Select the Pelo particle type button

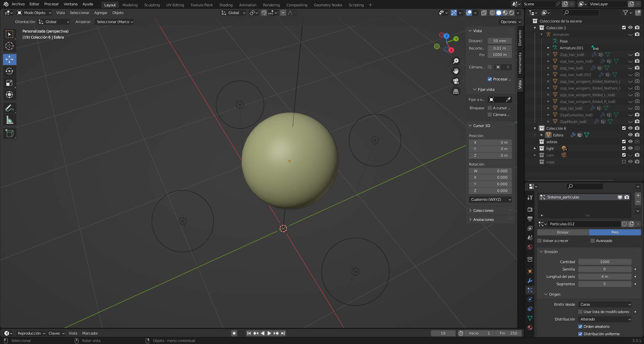click(x=615, y=232)
